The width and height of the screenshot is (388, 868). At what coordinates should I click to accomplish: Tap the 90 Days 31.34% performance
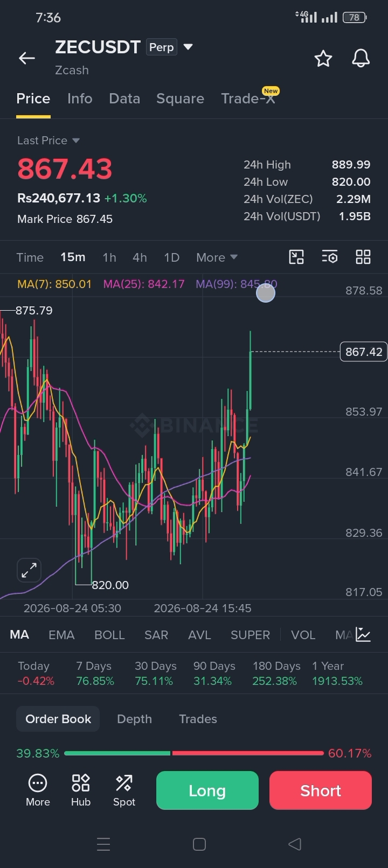point(214,674)
